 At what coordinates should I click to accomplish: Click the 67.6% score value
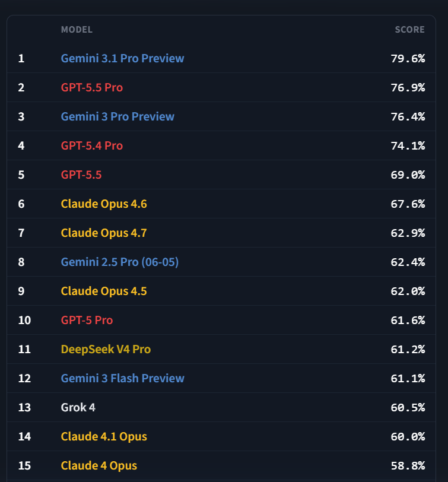click(x=408, y=204)
